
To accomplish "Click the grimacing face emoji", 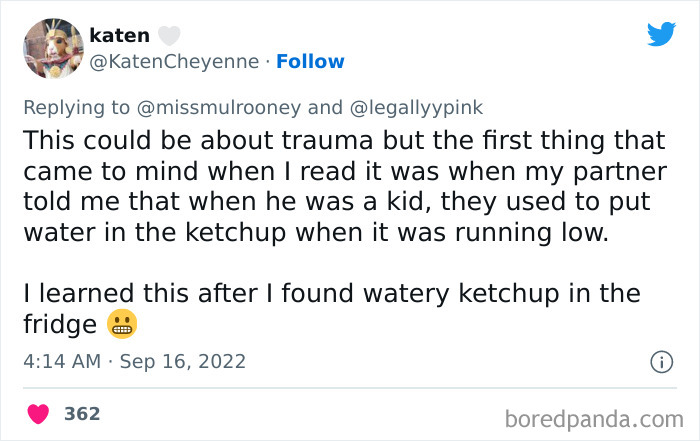I will pos(120,324).
